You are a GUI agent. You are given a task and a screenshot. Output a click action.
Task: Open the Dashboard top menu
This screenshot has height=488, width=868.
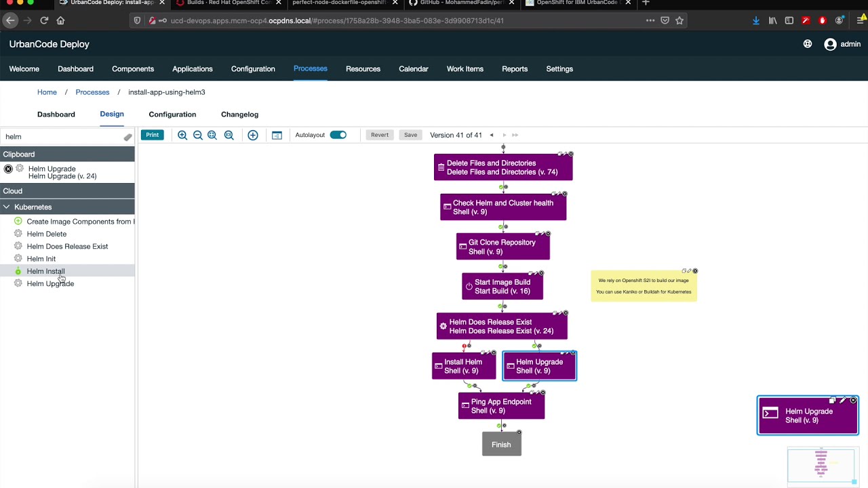[75, 68]
